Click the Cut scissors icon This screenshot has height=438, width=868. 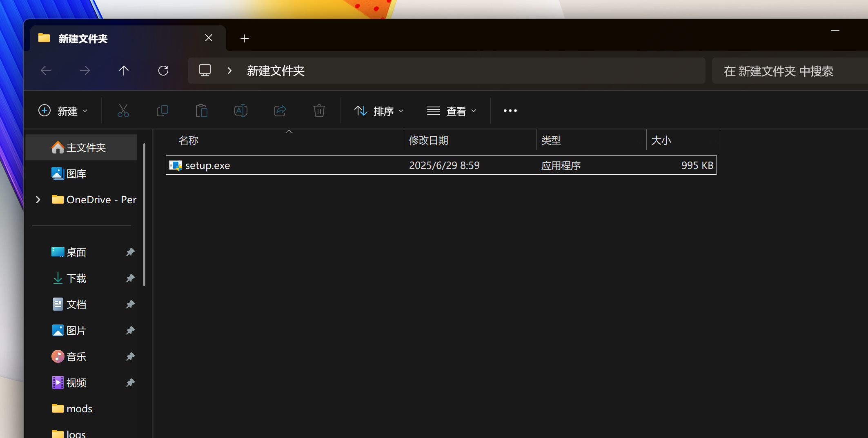(123, 111)
